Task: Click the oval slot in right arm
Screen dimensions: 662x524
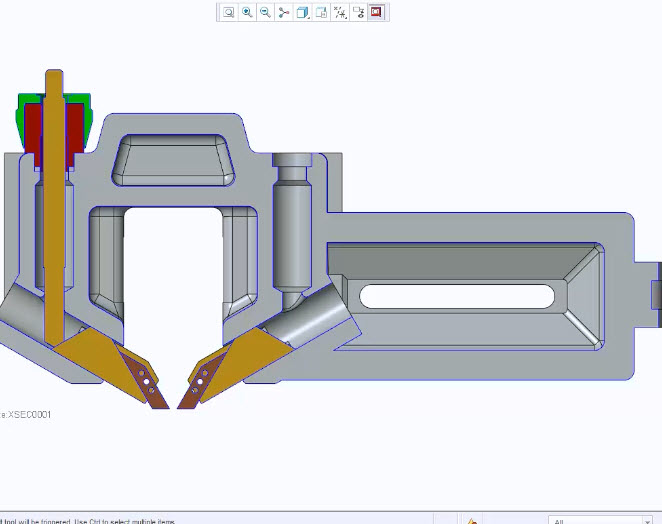Action: pos(457,296)
